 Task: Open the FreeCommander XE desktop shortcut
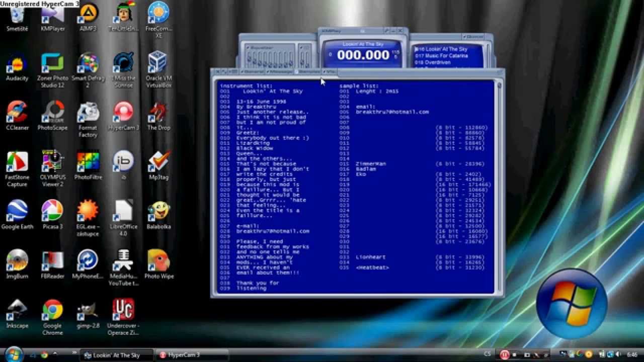click(x=158, y=20)
